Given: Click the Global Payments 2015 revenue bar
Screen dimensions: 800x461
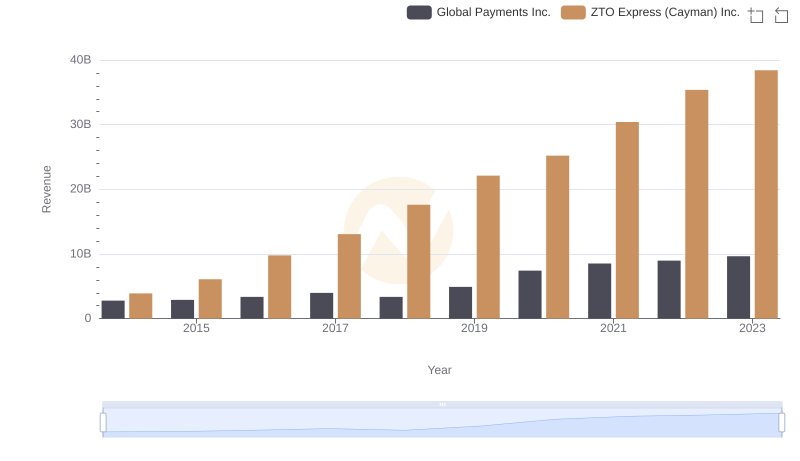Looking at the screenshot, I should (182, 309).
